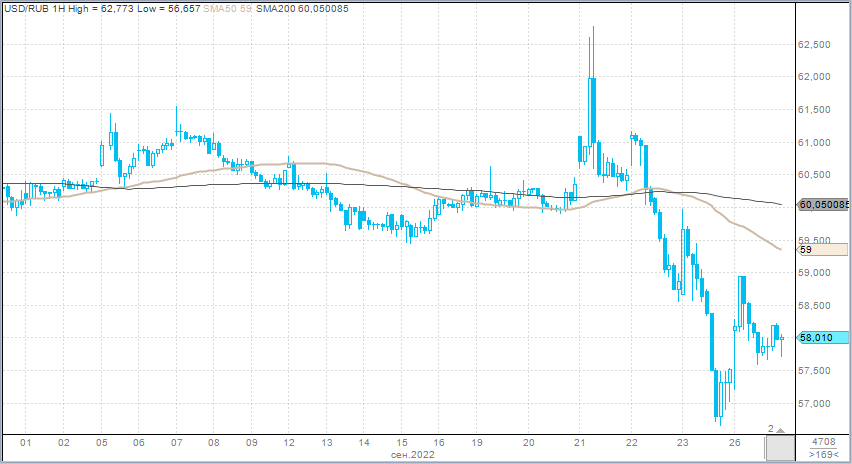Click the >169< visible bars indicator

(824, 455)
